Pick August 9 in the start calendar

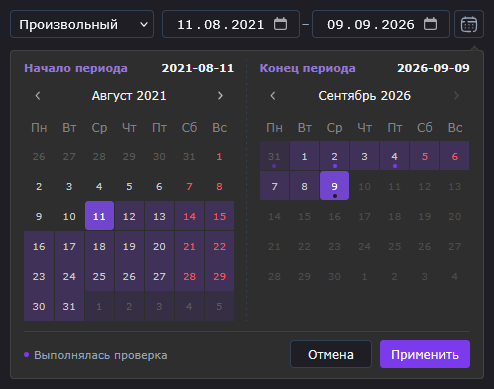(39, 216)
